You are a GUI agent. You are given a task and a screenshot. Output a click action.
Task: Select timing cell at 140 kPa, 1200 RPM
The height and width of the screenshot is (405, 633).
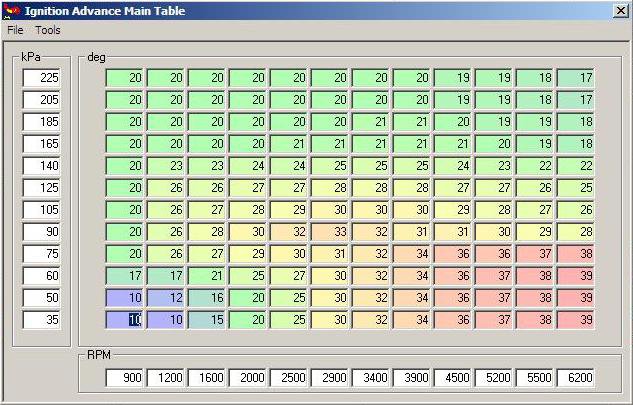(x=167, y=166)
